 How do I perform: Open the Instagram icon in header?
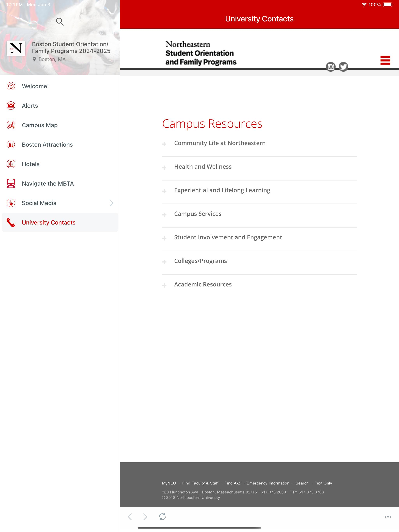click(x=331, y=67)
